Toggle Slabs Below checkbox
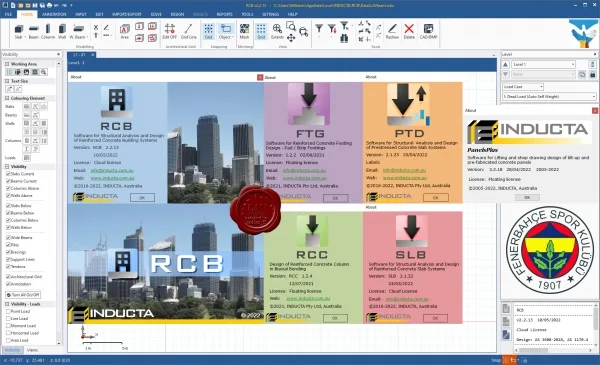Viewport: 600px width, 365px height. [x=8, y=206]
